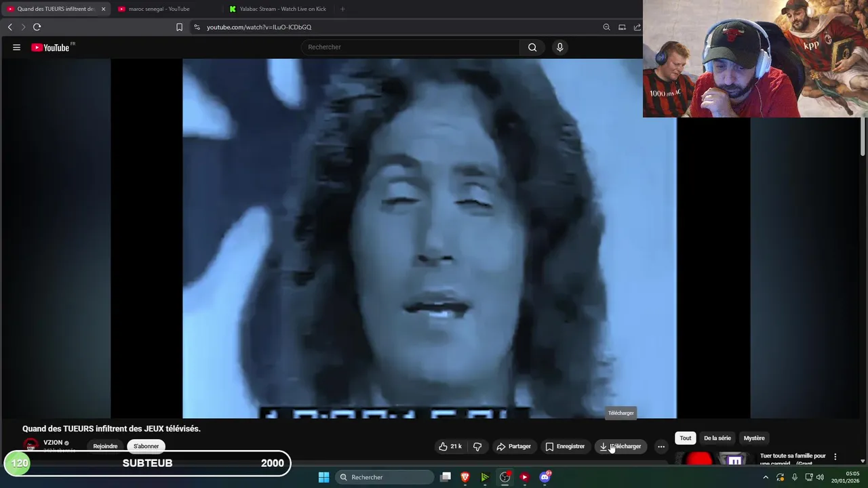The height and width of the screenshot is (488, 868).
Task: Open site settings icon in the address bar
Action: [197, 27]
